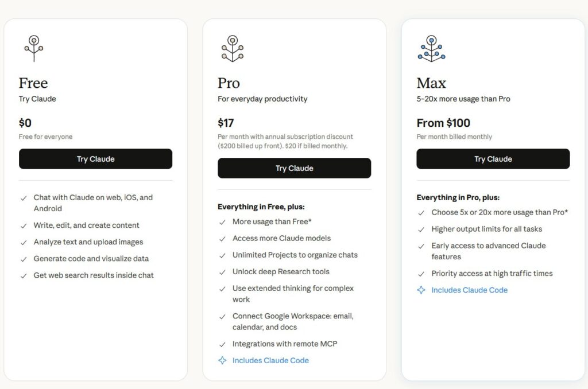Click the Max plan blue-dotted icon
This screenshot has width=588, height=389.
431,48
